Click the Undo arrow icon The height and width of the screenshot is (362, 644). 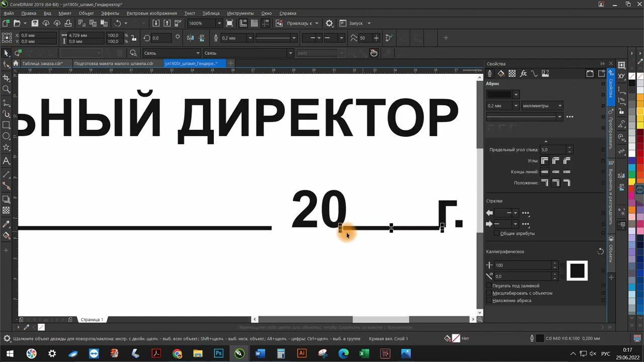[x=118, y=23]
